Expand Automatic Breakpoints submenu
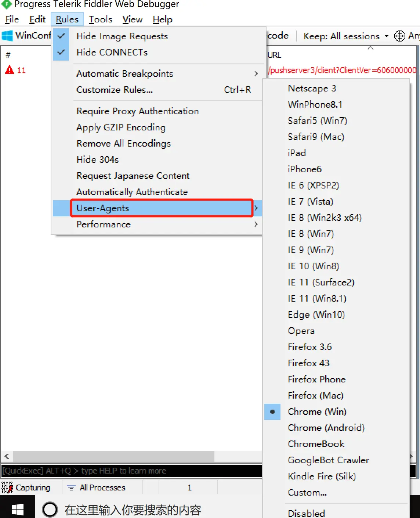420x518 pixels. click(x=157, y=73)
